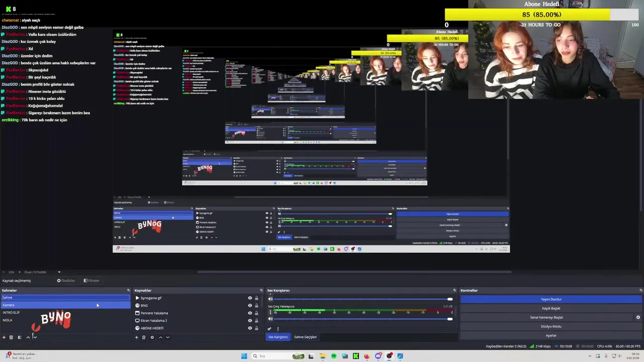Add a new source in Kaynaklar
644x362 pixels.
[x=136, y=337]
